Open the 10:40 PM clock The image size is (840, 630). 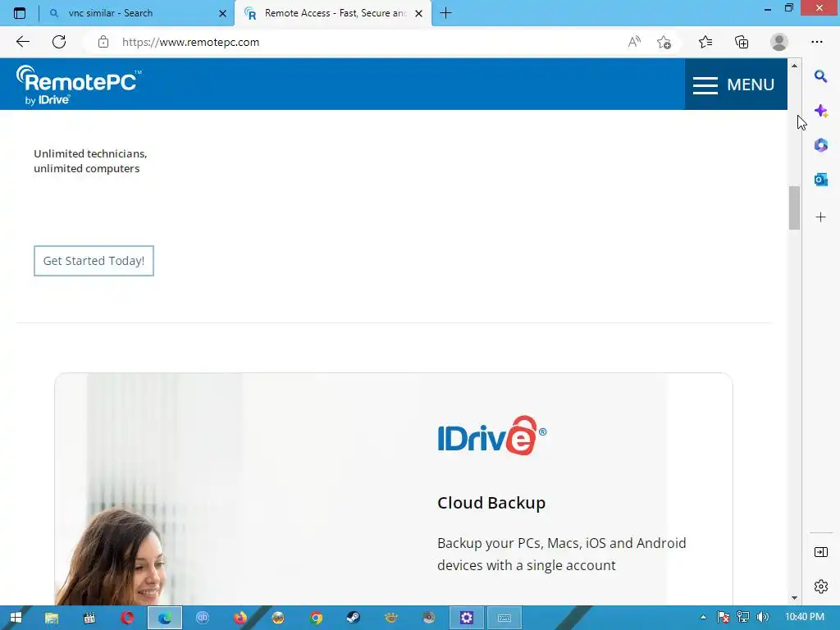click(x=805, y=617)
